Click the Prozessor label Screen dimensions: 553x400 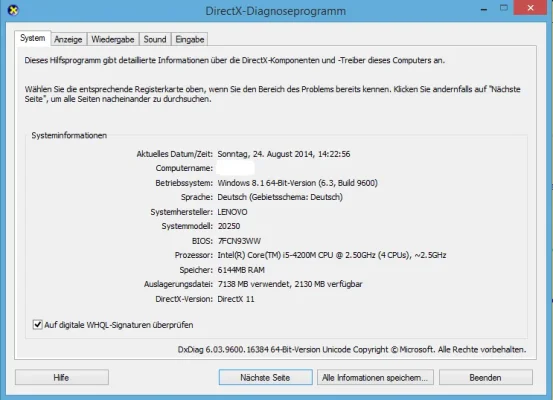[x=194, y=255]
